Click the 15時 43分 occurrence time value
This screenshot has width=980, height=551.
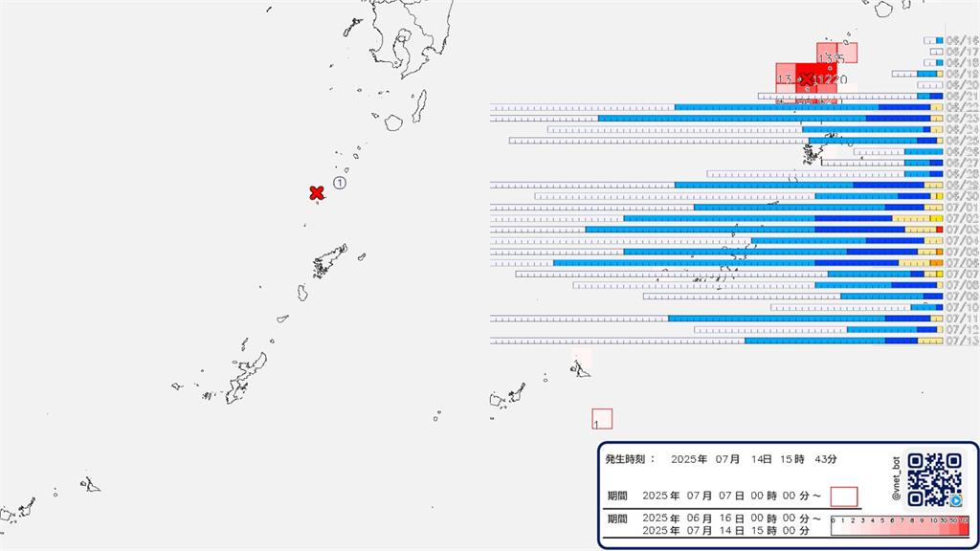pos(808,459)
